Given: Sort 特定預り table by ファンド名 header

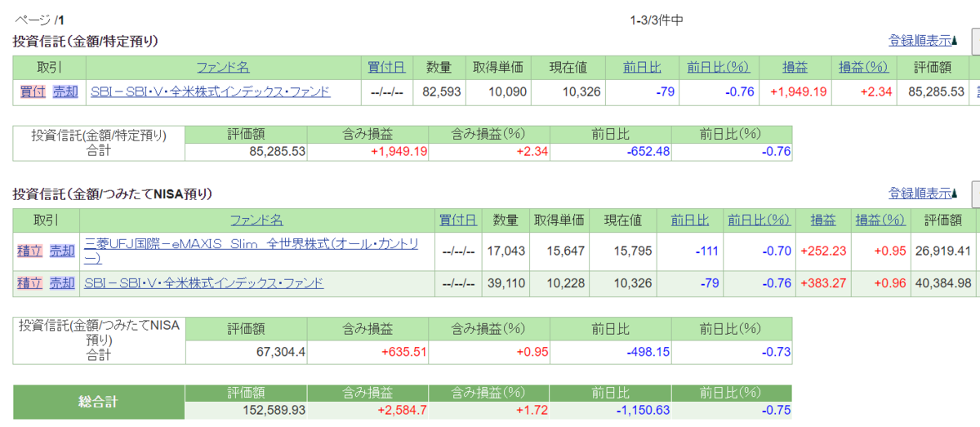Looking at the screenshot, I should coord(222,68).
